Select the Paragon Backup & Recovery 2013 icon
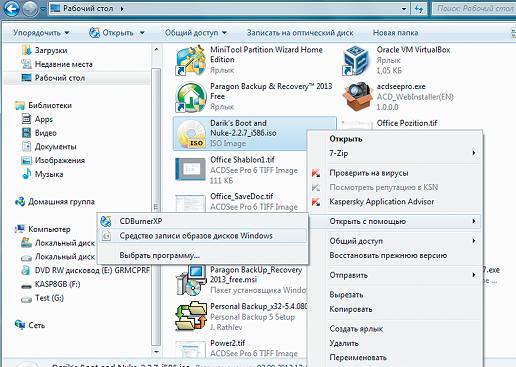The image size is (516, 367). 190,97
